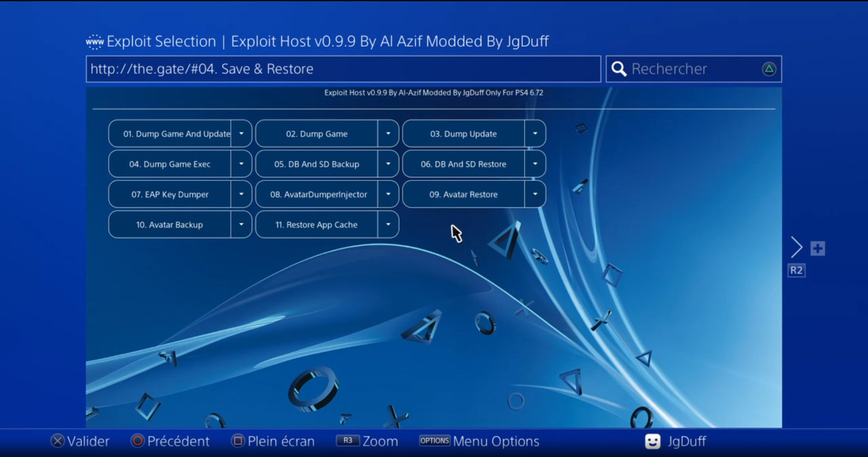
Task: Expand the dropdown arrow for 05. DB And SD Backup
Action: click(388, 164)
